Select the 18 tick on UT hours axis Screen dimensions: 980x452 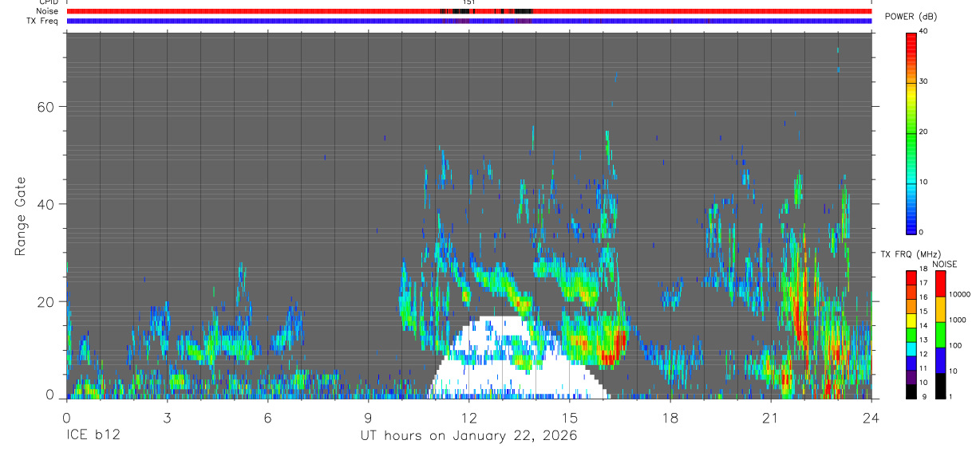pos(670,418)
